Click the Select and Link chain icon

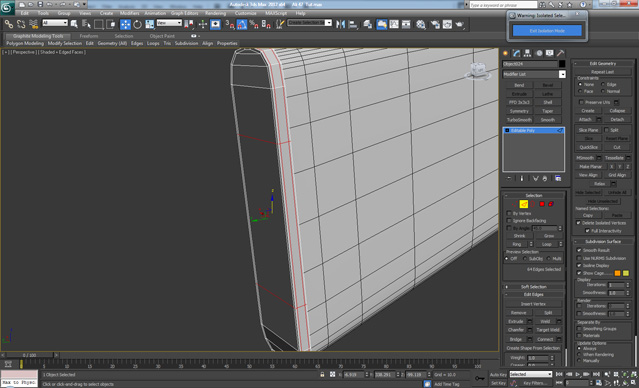8,24
